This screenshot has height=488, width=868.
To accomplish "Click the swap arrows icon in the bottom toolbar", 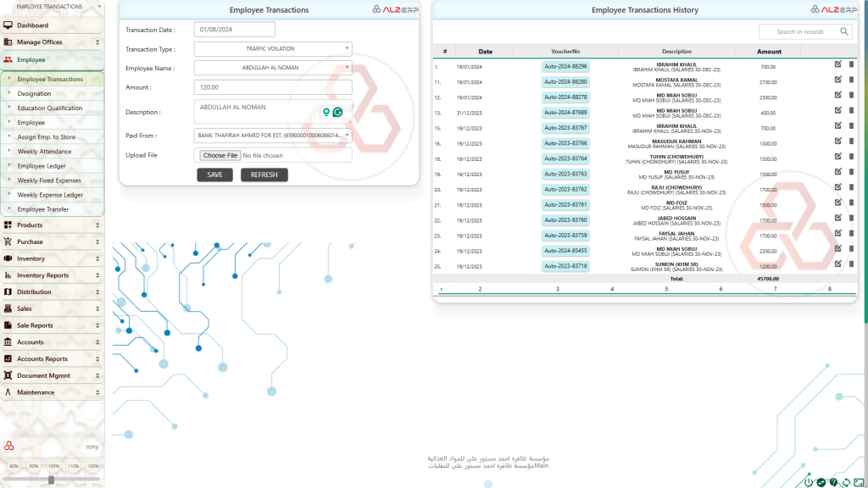I will point(821,482).
